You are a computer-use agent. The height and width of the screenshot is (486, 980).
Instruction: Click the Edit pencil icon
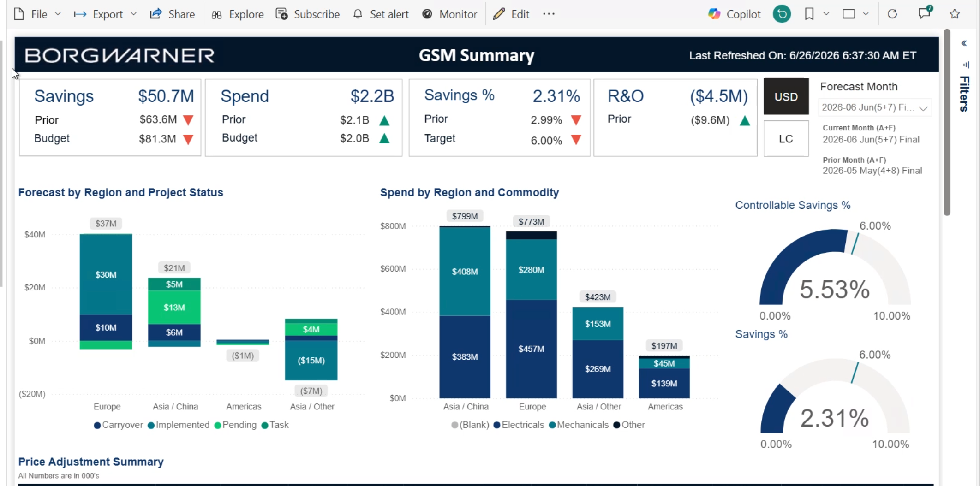coord(499,14)
